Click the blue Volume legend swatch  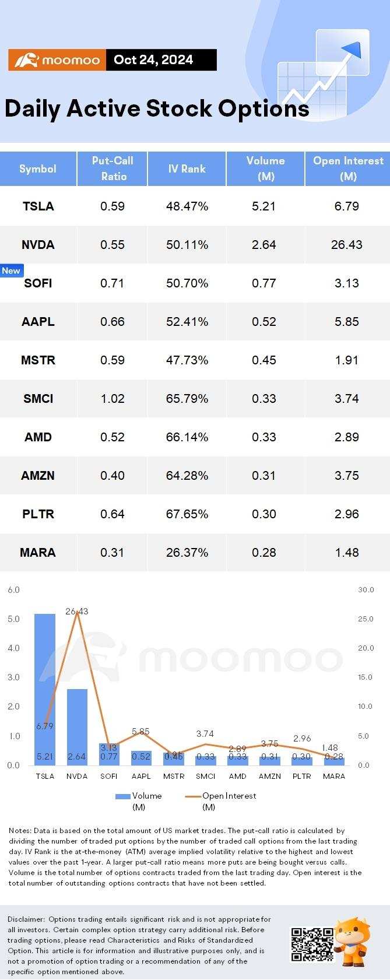(x=123, y=796)
